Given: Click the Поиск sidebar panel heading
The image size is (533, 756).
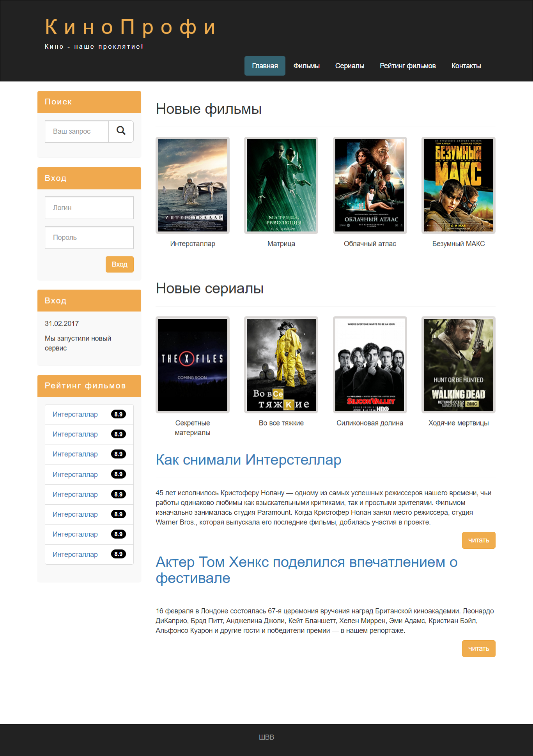Looking at the screenshot, I should point(58,102).
